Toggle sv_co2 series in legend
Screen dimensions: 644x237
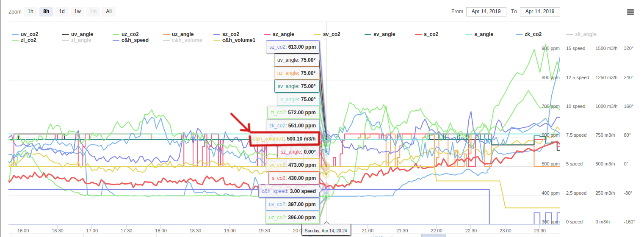327,34
